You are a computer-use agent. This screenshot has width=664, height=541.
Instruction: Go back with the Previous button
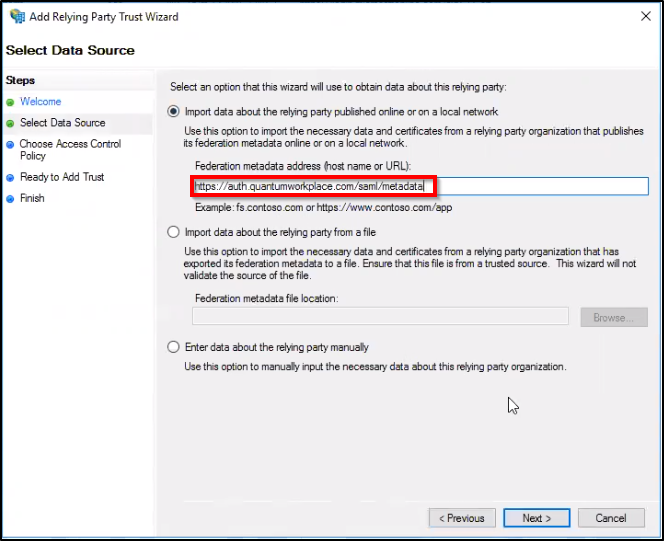click(462, 518)
